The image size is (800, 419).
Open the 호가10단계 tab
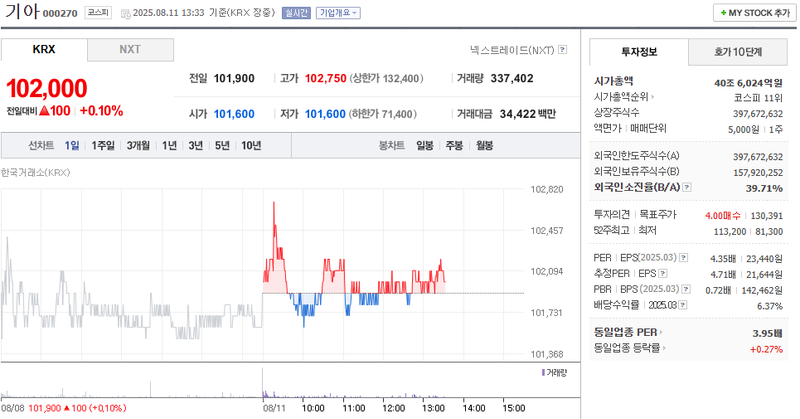(738, 52)
